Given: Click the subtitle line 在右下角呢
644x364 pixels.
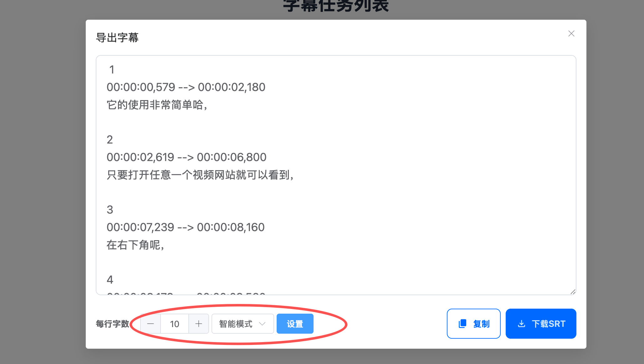Looking at the screenshot, I should click(135, 245).
